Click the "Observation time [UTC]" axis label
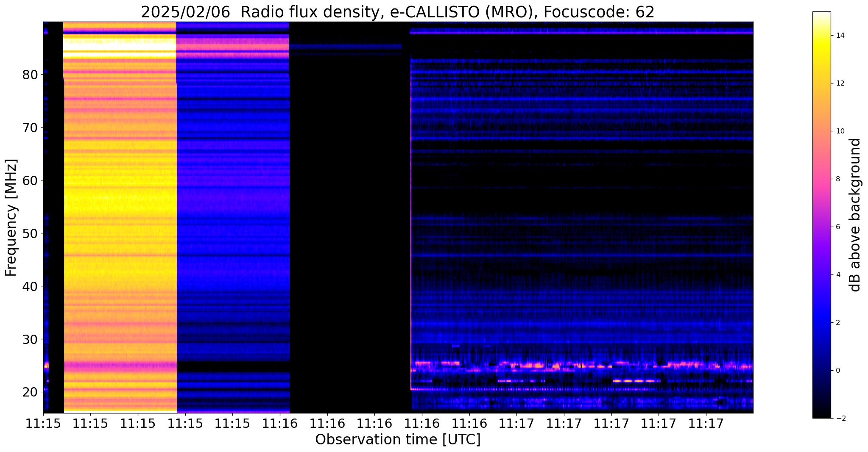 coord(398,440)
